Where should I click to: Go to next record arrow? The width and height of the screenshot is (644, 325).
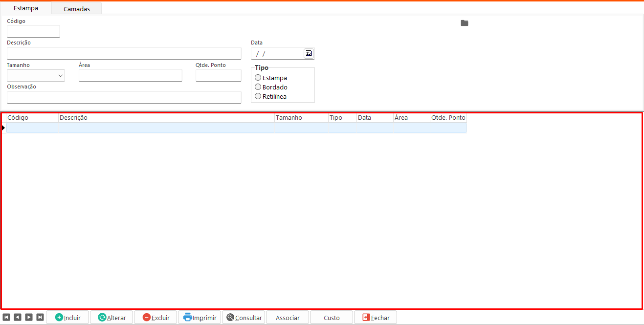pos(29,317)
